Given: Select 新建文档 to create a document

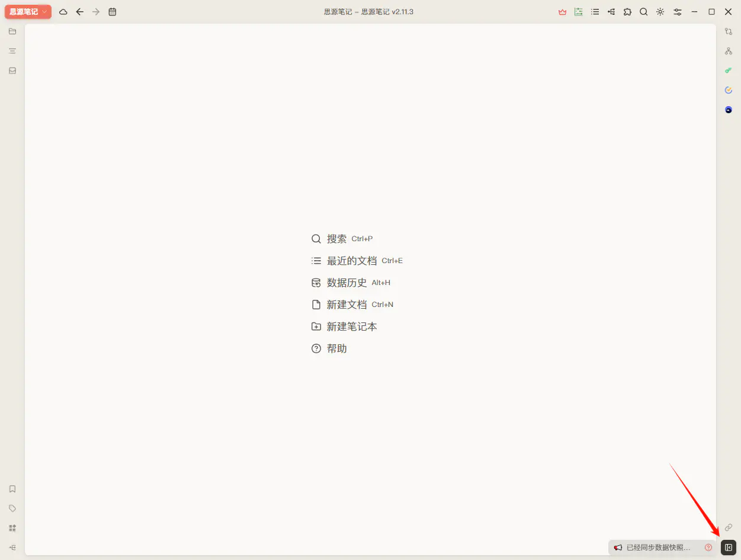Looking at the screenshot, I should click(352, 305).
